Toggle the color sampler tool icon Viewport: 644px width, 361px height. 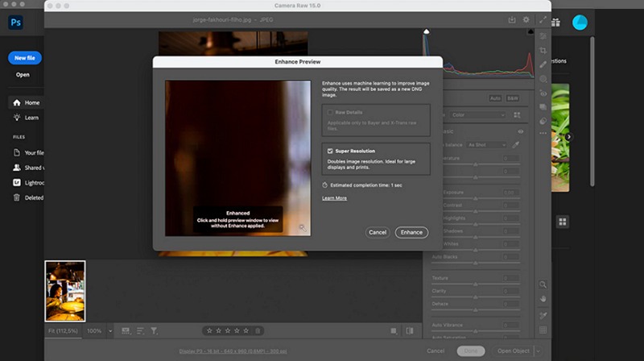coord(543,315)
